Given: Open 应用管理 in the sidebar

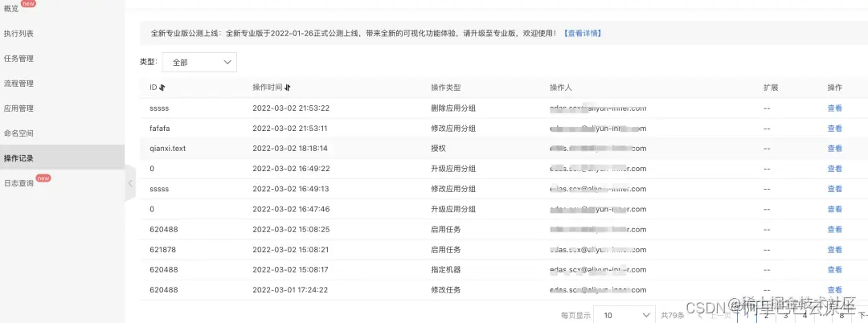Looking at the screenshot, I should [x=18, y=108].
